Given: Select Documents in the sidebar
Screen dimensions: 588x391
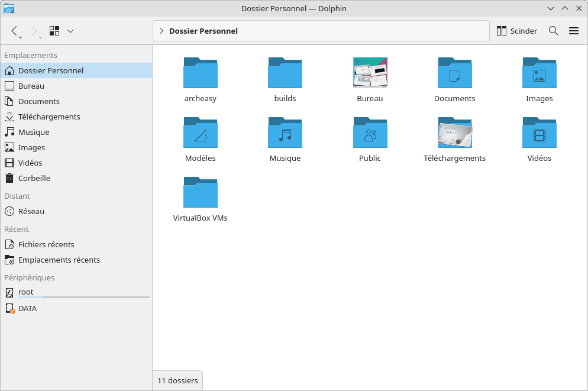Looking at the screenshot, I should coord(38,101).
